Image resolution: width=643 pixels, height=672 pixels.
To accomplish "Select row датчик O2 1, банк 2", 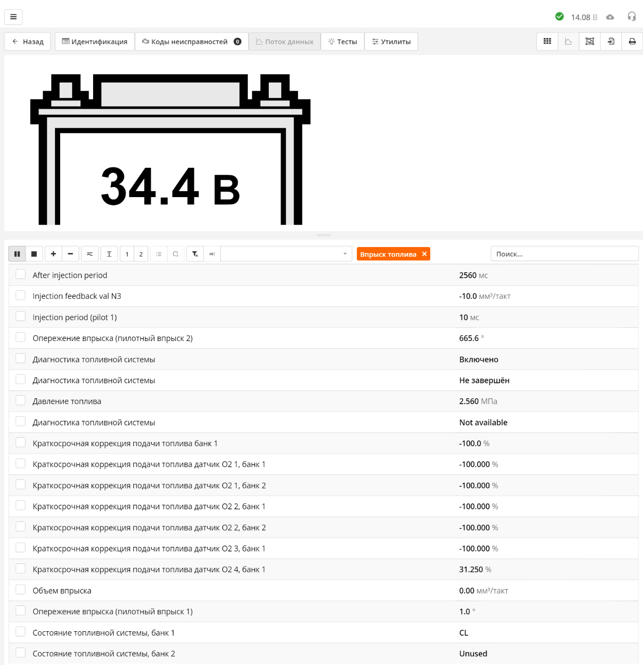I will (324, 485).
